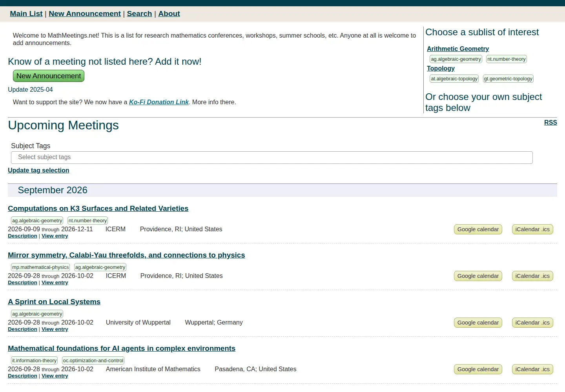Open the RSS feed link

(x=550, y=122)
